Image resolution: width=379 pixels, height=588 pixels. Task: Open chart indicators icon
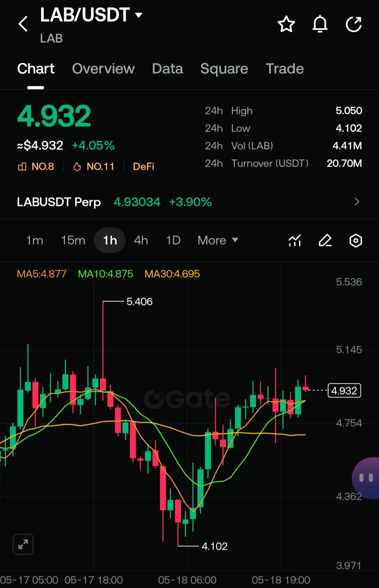[295, 240]
